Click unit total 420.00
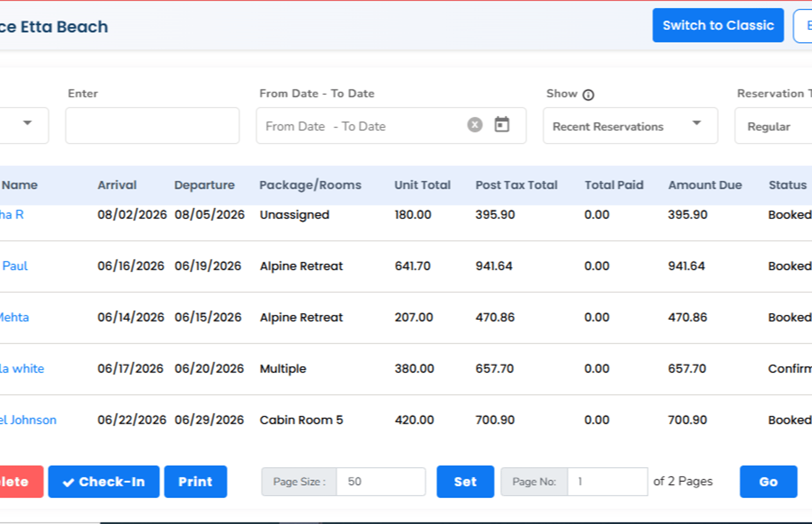 (x=414, y=420)
